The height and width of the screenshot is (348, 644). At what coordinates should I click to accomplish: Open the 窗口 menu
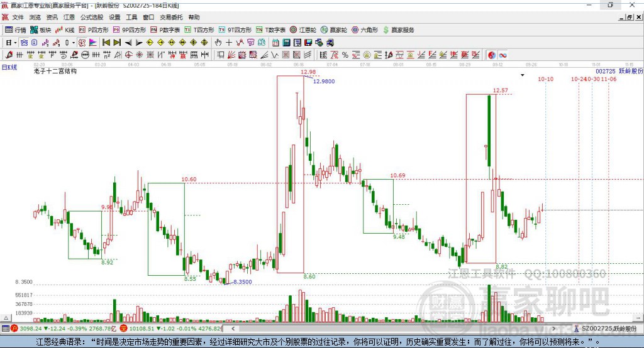pos(148,17)
